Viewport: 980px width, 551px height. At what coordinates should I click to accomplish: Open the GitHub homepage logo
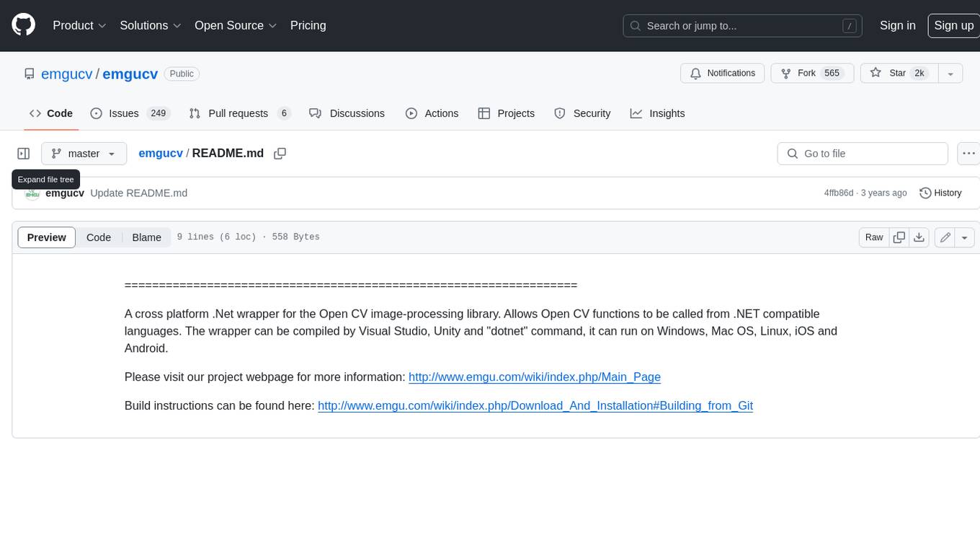click(x=23, y=25)
